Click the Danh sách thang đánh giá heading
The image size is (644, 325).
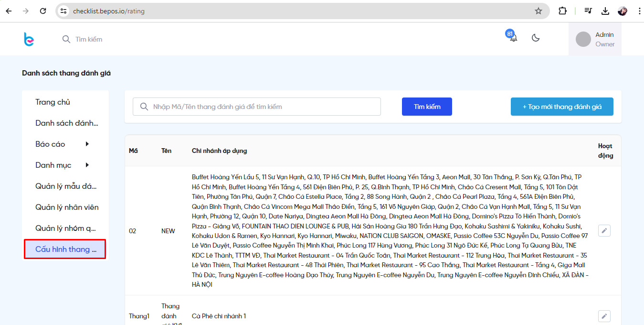coord(66,73)
